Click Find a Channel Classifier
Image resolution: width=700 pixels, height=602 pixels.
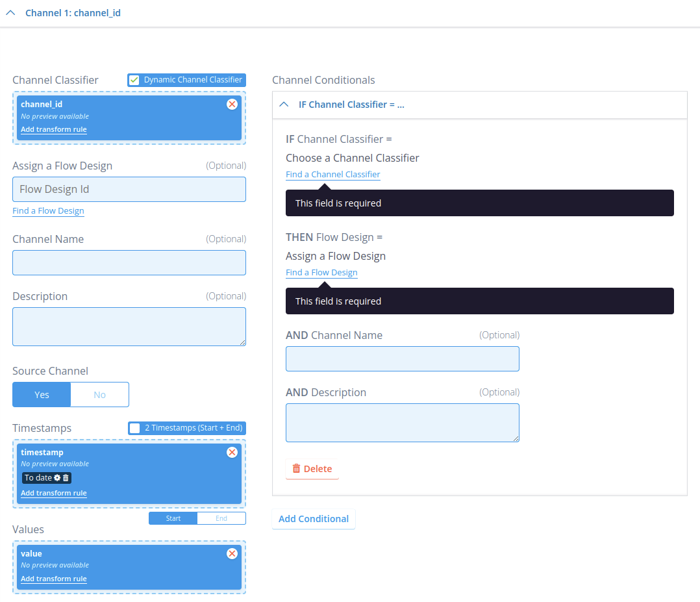pos(332,174)
